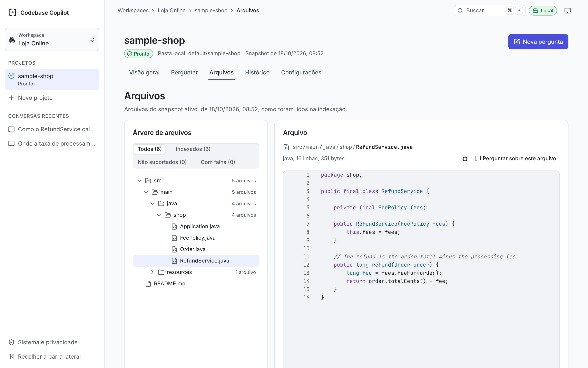The height and width of the screenshot is (368, 588).
Task: Focus the Buscar search field
Action: 489,10
